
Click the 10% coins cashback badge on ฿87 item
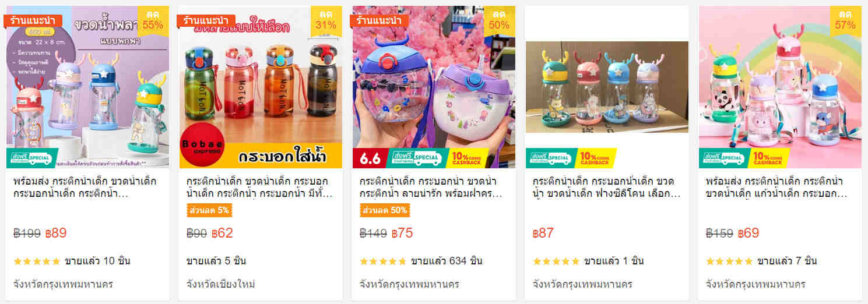595,158
